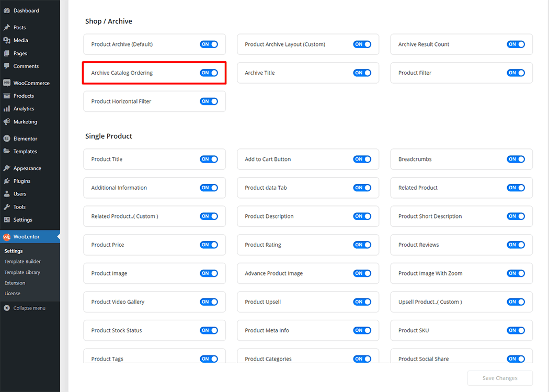Open the Template Builder submenu item
The height and width of the screenshot is (392, 549).
pyautogui.click(x=22, y=261)
